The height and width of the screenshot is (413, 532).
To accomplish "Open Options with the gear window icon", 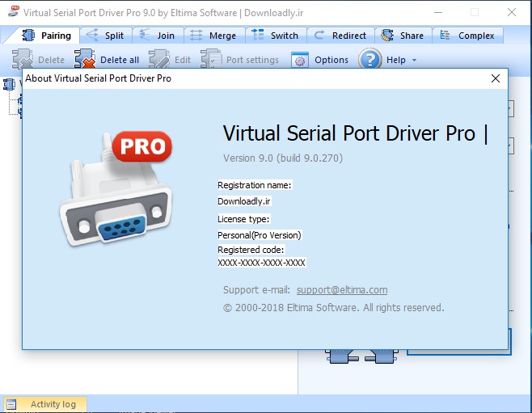I will (x=300, y=60).
